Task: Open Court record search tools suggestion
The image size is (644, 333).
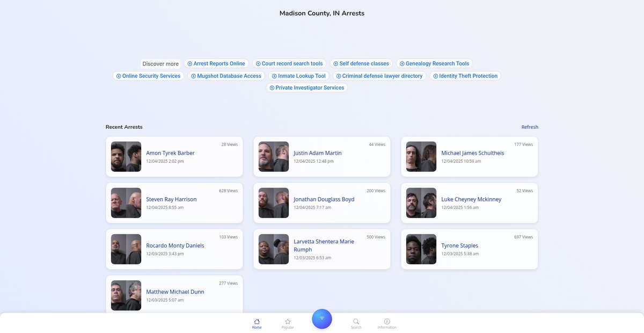Action: 289,63
